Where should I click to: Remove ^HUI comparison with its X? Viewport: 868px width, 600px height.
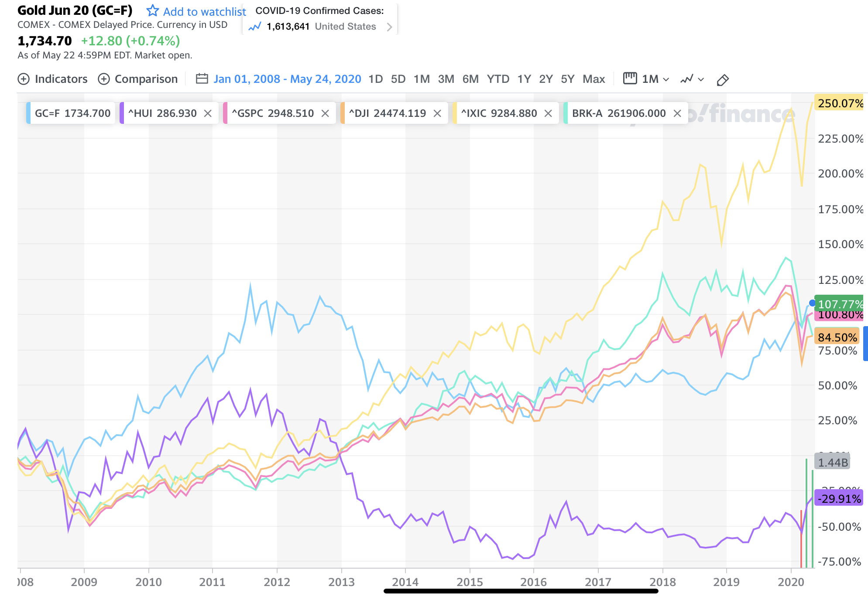tap(208, 113)
